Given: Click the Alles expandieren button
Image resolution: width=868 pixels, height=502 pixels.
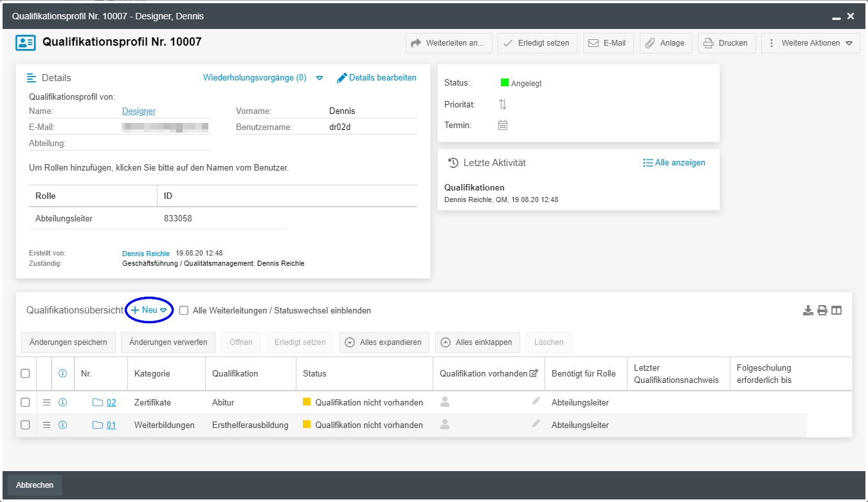Looking at the screenshot, I should tap(384, 342).
